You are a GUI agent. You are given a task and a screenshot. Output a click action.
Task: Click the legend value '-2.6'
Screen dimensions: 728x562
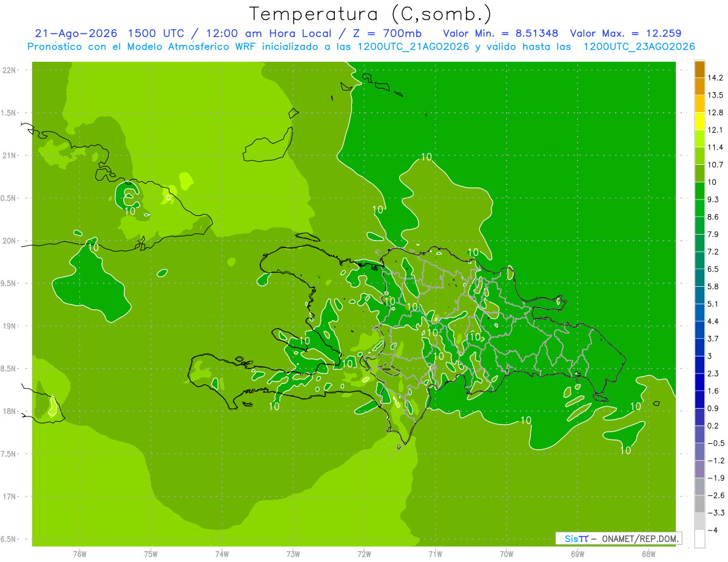pos(716,495)
